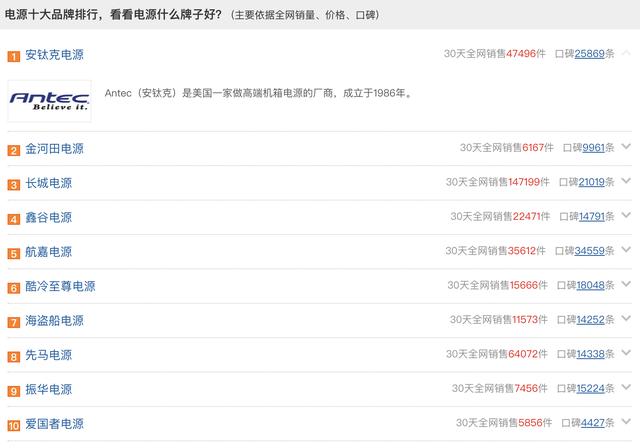Click rank badge number 4
This screenshot has height=448, width=640.
tap(13, 219)
